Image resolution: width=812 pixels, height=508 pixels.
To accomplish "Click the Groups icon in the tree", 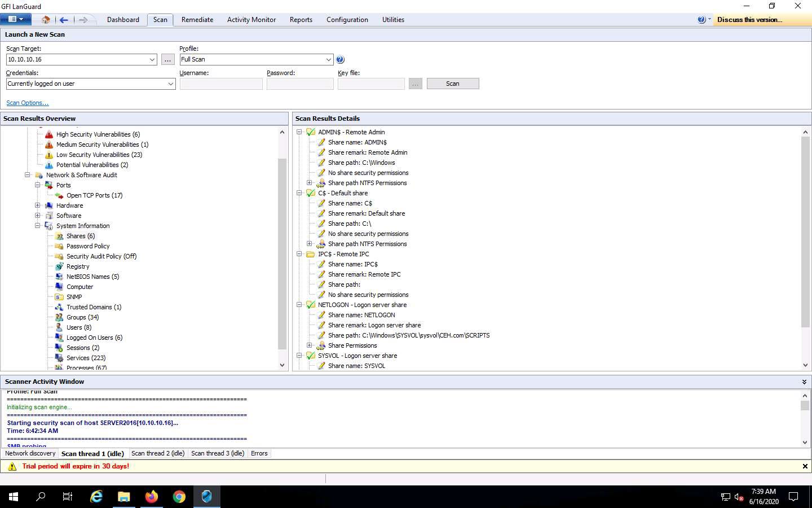I will coord(59,317).
